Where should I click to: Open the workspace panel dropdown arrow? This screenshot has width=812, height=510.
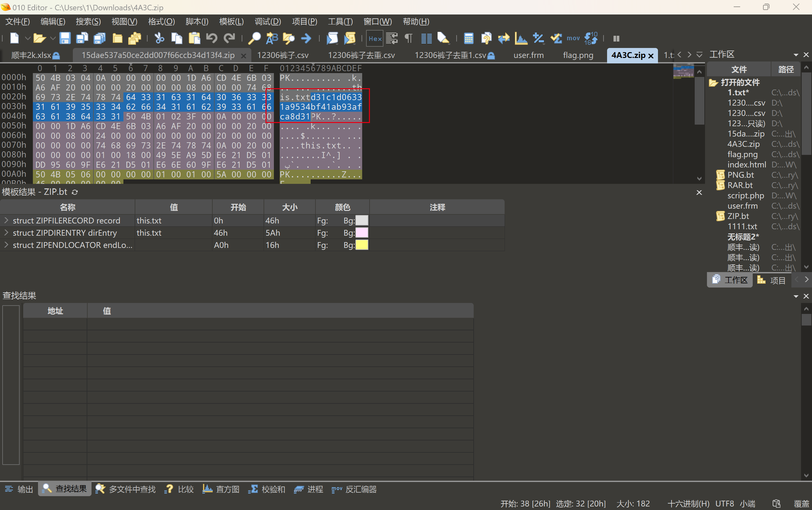[x=796, y=54]
